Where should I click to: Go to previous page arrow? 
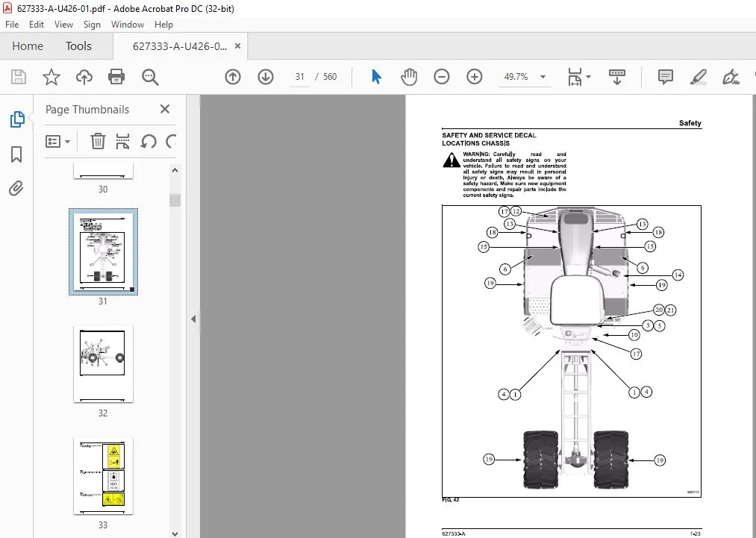233,77
